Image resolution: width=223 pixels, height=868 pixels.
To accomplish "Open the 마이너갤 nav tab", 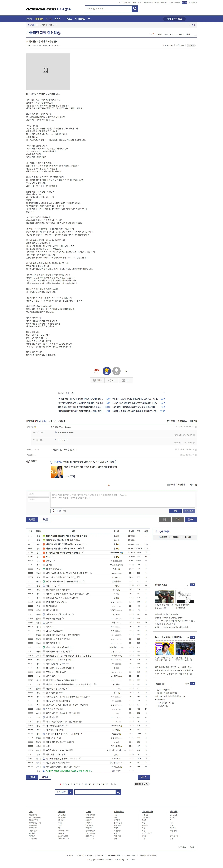I will click(39, 19).
